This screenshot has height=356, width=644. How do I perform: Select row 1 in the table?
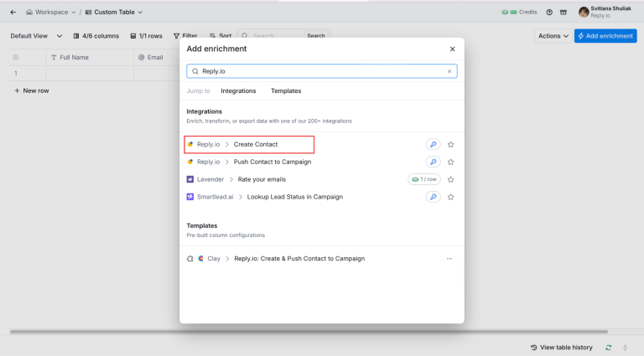(x=16, y=74)
